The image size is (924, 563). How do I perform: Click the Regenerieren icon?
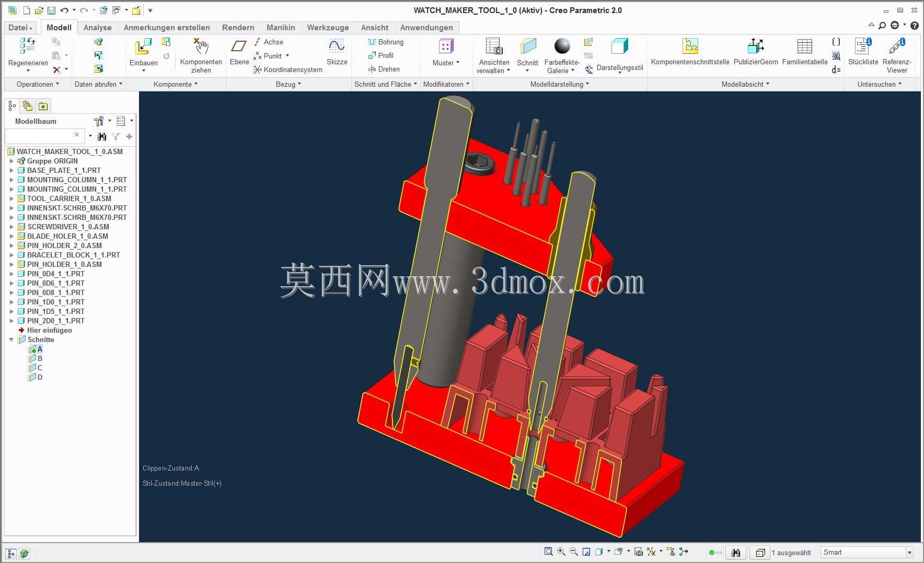(28, 46)
